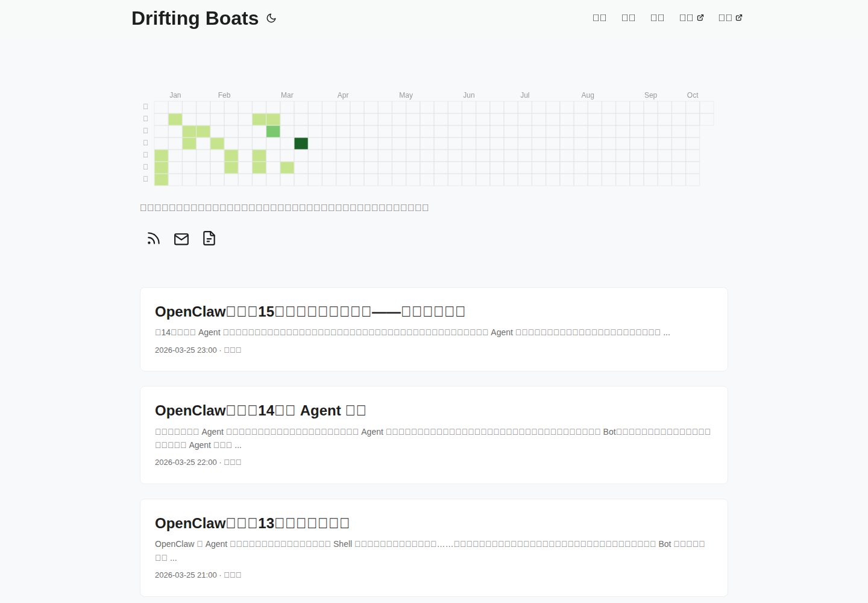The height and width of the screenshot is (603, 868).
Task: Click the email envelope icon
Action: 181,239
